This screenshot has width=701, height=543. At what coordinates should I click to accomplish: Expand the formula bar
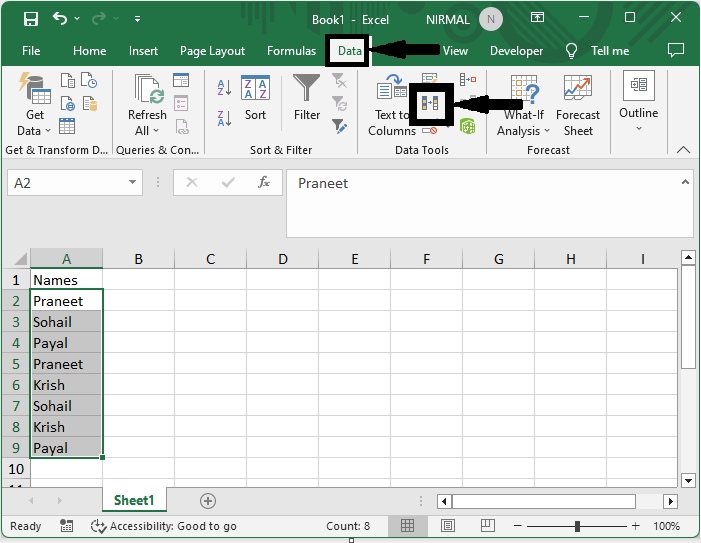685,182
